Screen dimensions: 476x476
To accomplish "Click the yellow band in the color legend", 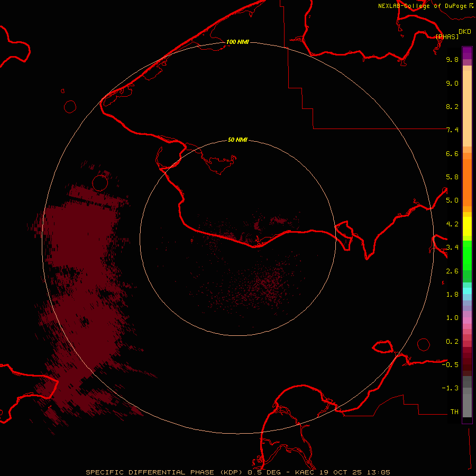I will pyautogui.click(x=467, y=226).
